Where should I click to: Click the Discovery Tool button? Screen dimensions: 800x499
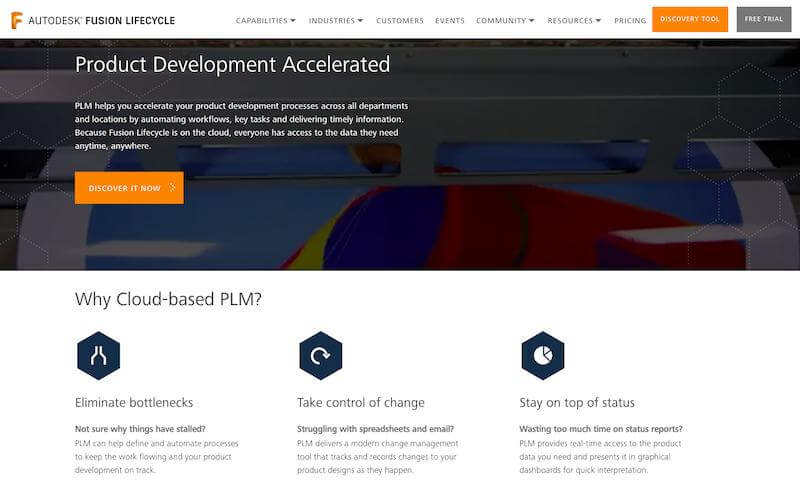[x=690, y=19]
